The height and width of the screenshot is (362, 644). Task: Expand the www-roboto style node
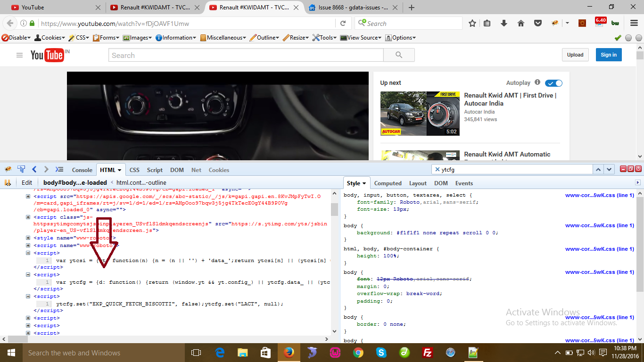click(x=28, y=239)
